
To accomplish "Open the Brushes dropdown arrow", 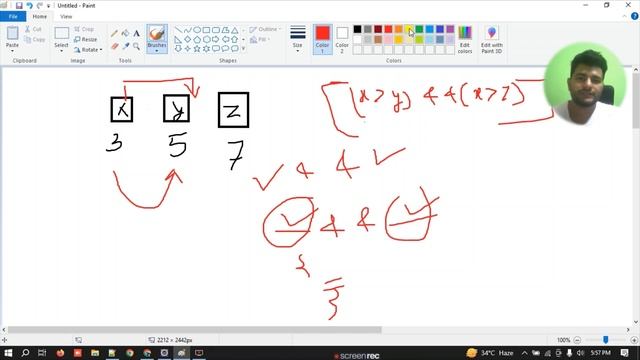I will (x=157, y=51).
